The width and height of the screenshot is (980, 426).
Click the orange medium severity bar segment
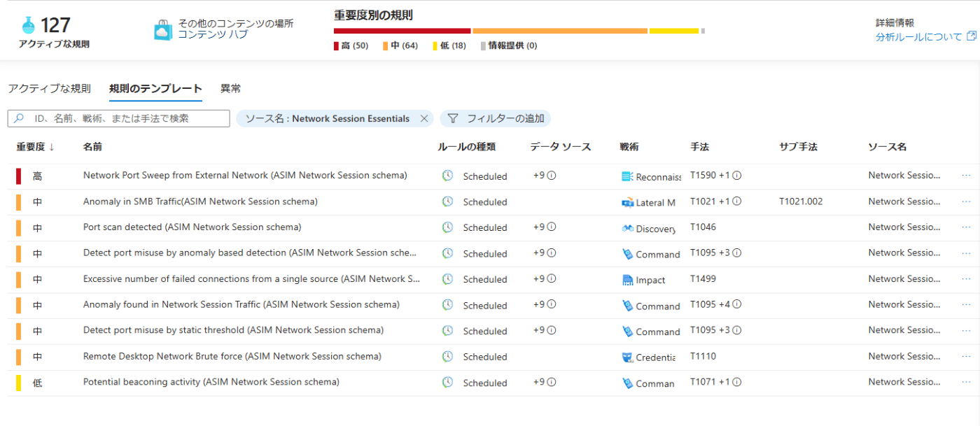pyautogui.click(x=560, y=31)
